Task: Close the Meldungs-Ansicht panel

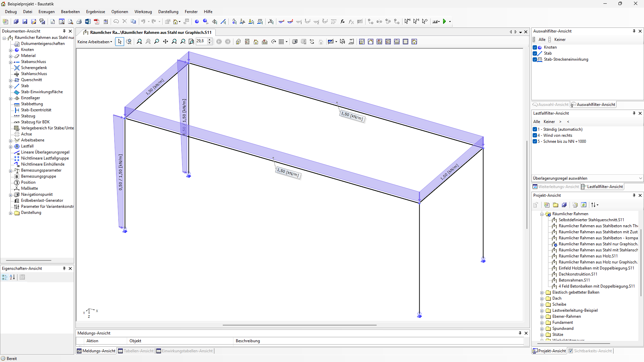Action: point(526,333)
